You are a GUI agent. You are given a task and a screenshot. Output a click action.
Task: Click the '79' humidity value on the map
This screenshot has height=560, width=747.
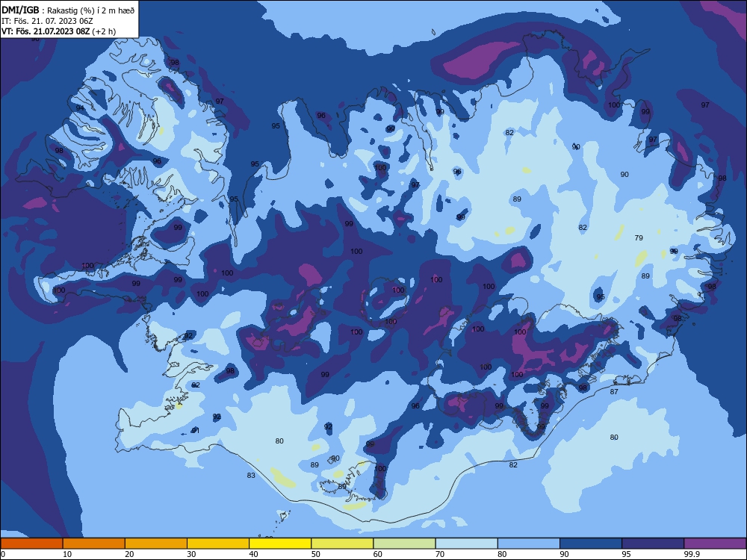pyautogui.click(x=639, y=237)
